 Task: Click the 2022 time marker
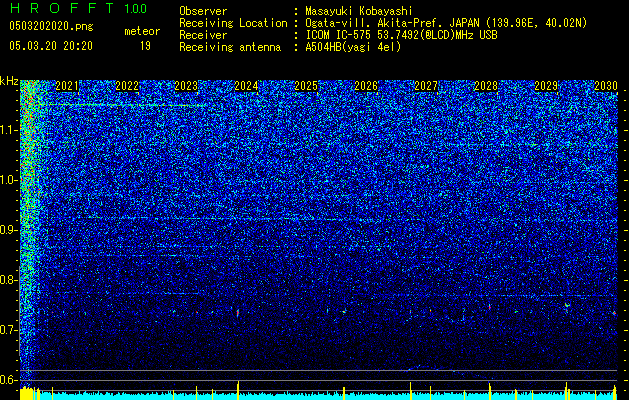coord(127,86)
